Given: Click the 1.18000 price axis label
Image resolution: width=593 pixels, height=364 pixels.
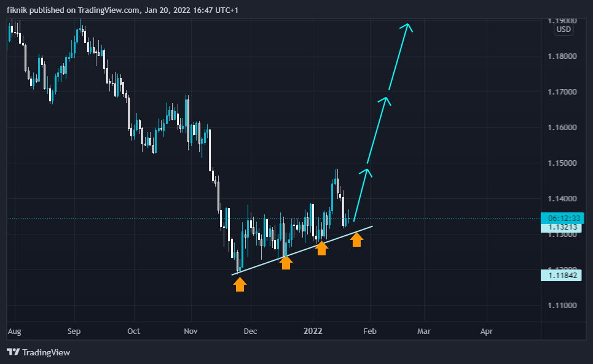Looking at the screenshot, I should click(x=562, y=56).
